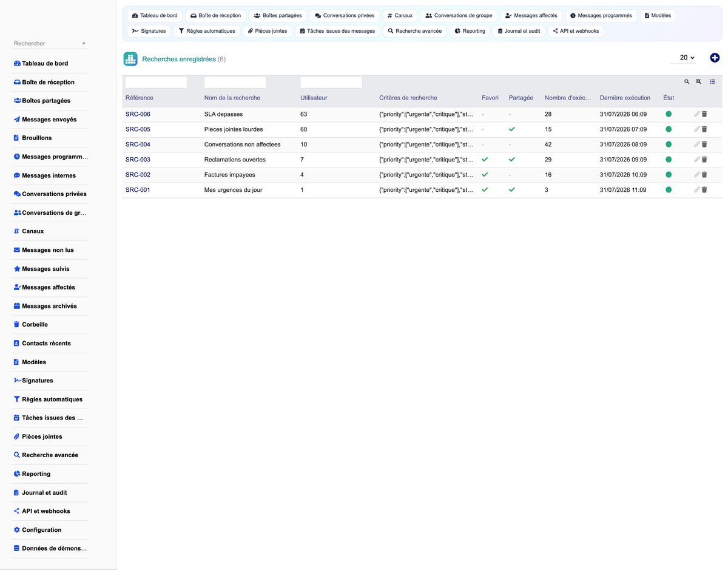Sort by Dernière exécution column header
The height and width of the screenshot is (570, 728).
point(625,98)
